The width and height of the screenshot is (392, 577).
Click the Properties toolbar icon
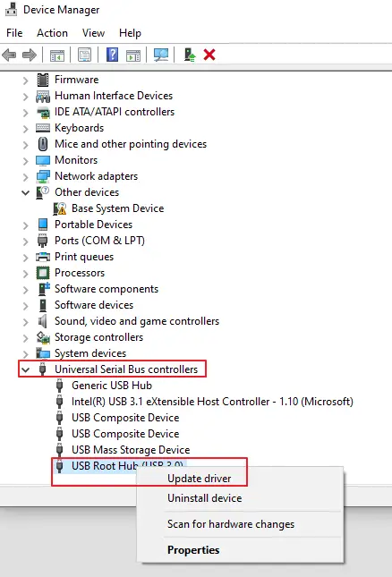85,55
